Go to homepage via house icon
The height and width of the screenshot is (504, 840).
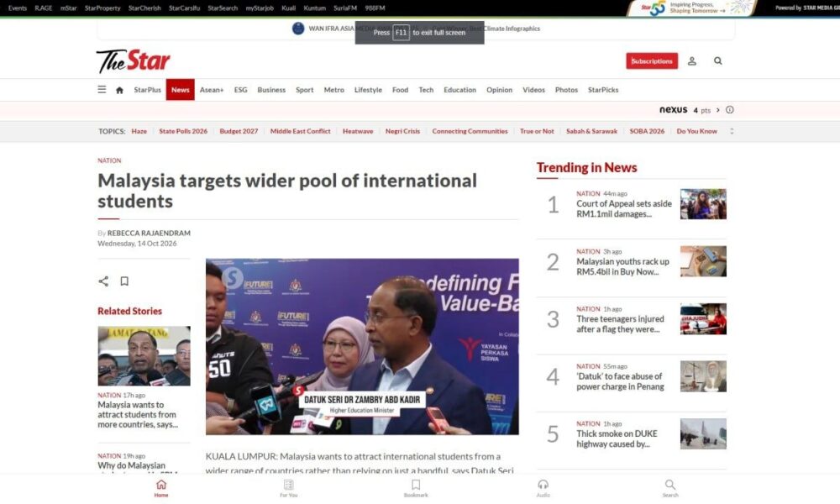119,90
